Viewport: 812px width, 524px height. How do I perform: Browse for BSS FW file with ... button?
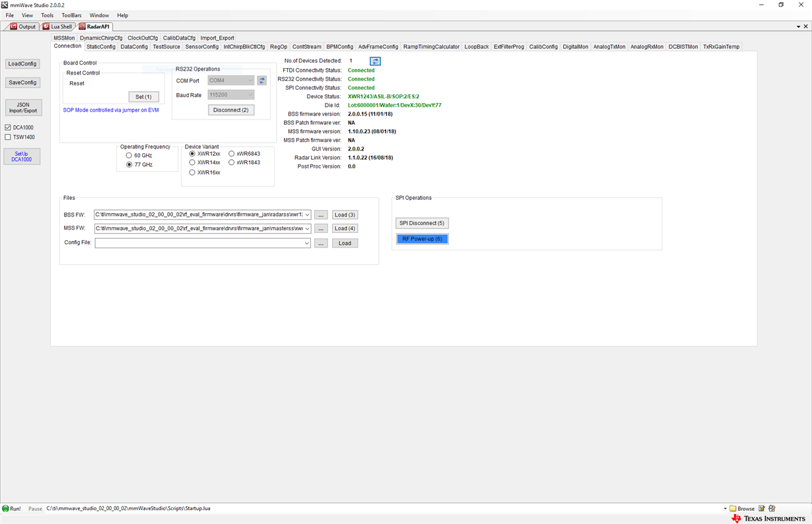321,215
